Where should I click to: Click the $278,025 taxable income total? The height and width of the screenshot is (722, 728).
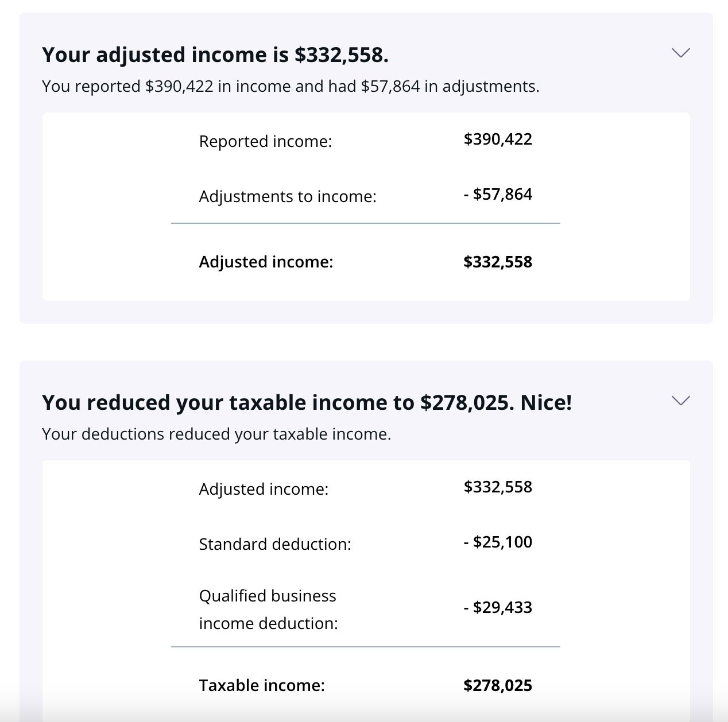click(498, 686)
